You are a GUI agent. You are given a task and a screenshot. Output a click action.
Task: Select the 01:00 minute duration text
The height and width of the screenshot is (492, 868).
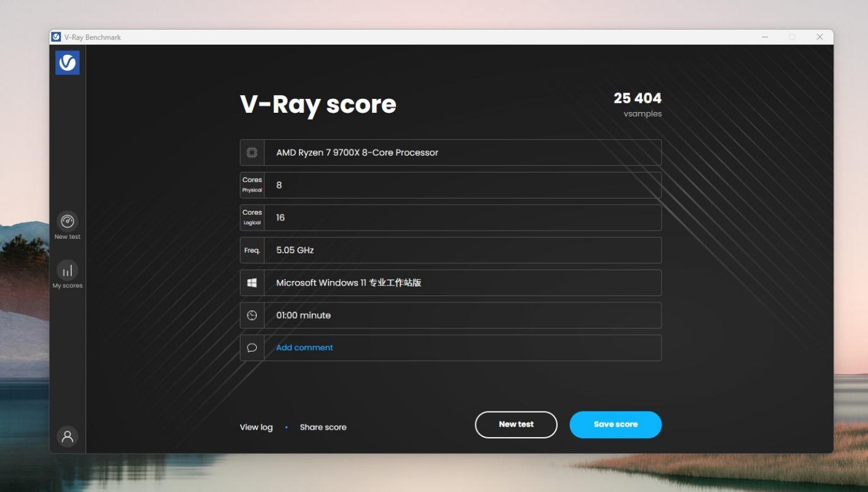303,316
